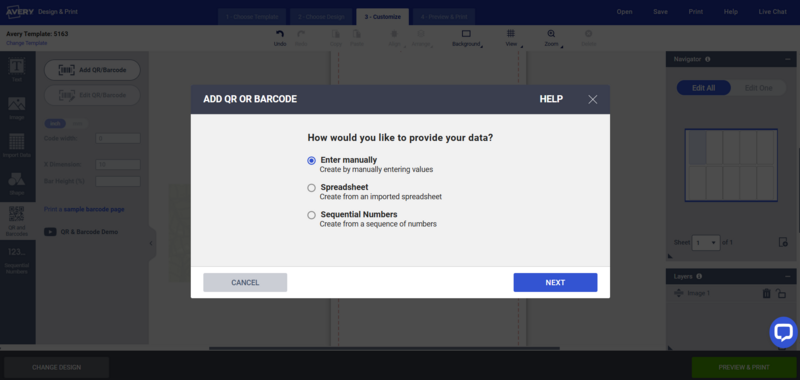Cancel the Add QR or Barcode dialog
Image resolution: width=800 pixels, height=380 pixels.
(x=245, y=283)
